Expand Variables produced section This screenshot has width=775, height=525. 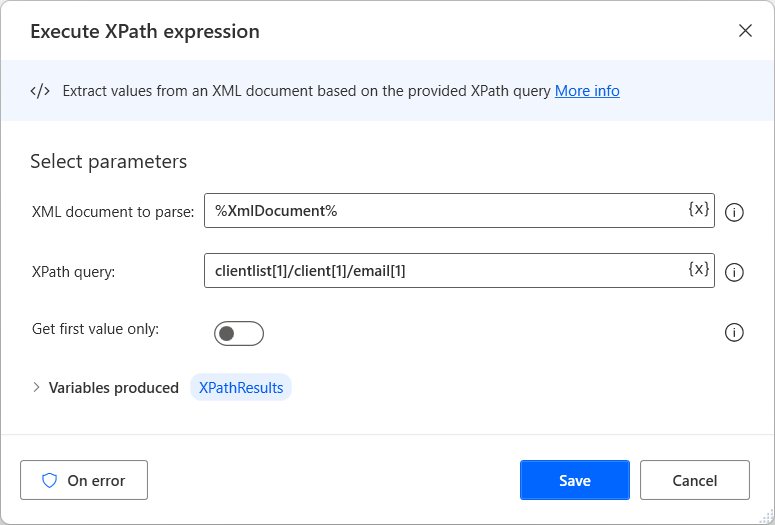coord(36,388)
